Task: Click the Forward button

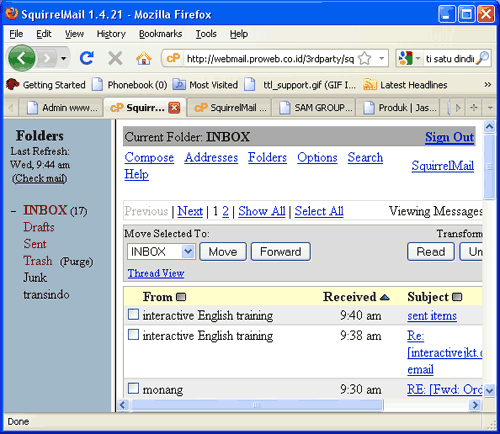Action: 281,251
